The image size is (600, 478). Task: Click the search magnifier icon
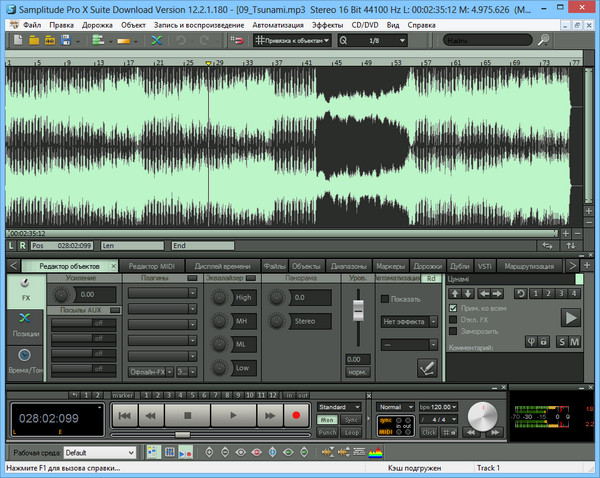(543, 40)
